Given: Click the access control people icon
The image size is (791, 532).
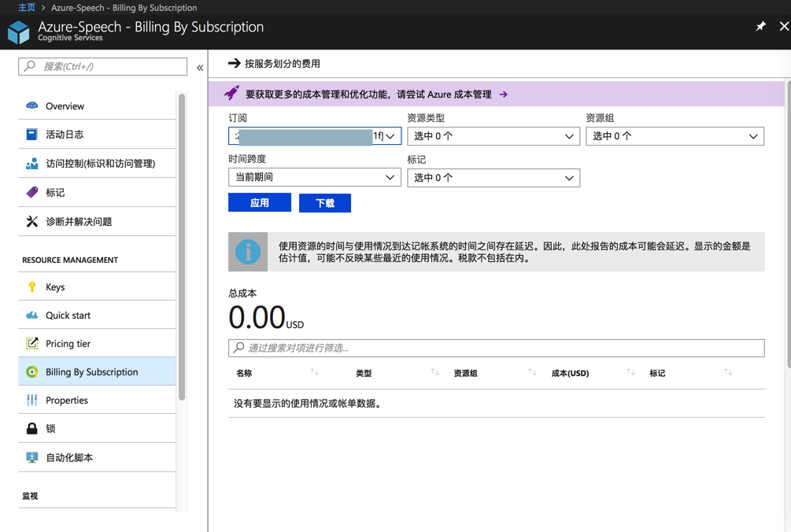Looking at the screenshot, I should pos(31,164).
